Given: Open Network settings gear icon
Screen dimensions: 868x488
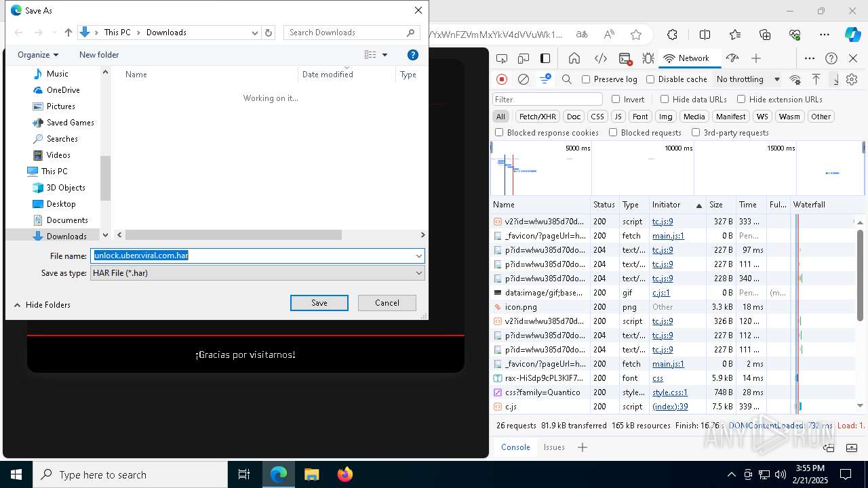Looking at the screenshot, I should click(852, 79).
